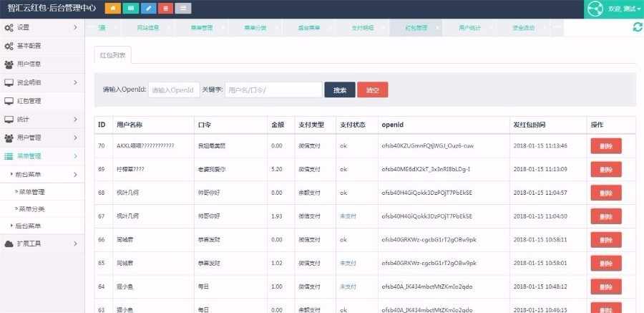This screenshot has width=644, height=313.
Task: Expand 资金明细 using its sidebar chevron
Action: click(75, 82)
